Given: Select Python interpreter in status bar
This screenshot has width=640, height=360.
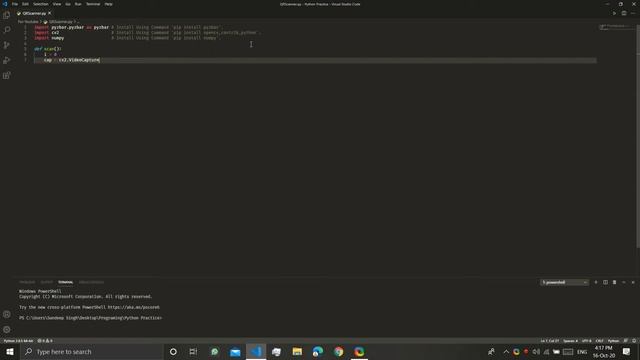Looking at the screenshot, I should coord(18,340).
